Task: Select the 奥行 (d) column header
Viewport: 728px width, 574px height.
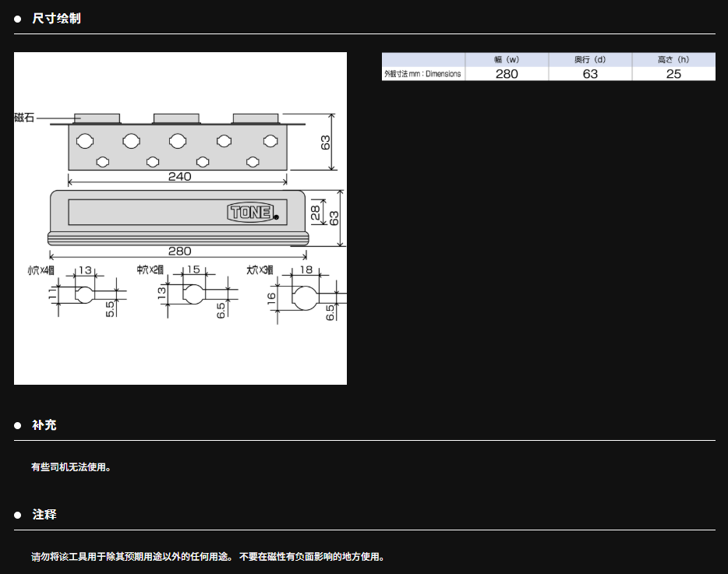Action: tap(590, 59)
